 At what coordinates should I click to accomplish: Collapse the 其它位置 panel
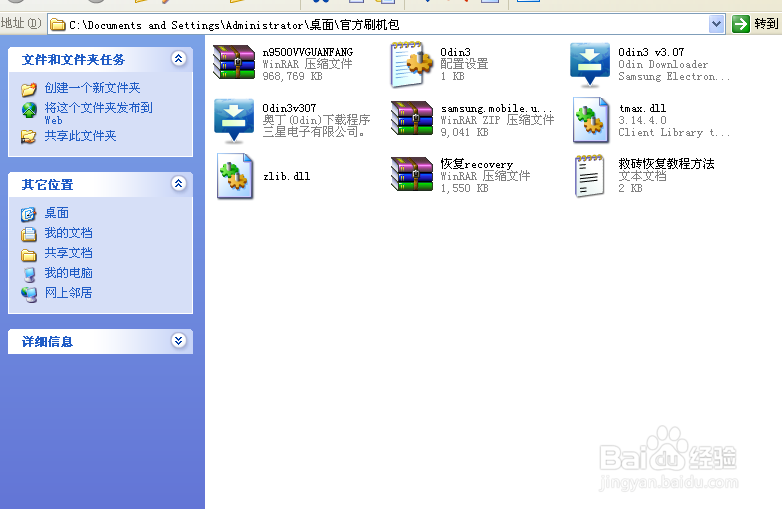tap(178, 183)
